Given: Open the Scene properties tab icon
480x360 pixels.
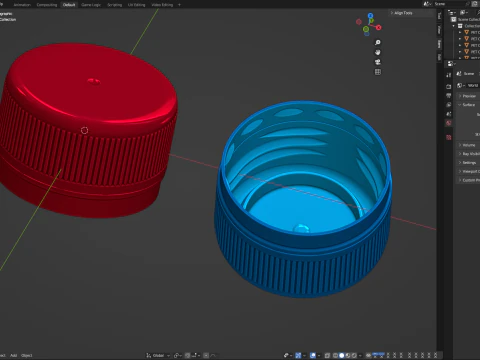Looking at the screenshot, I should point(449,114).
